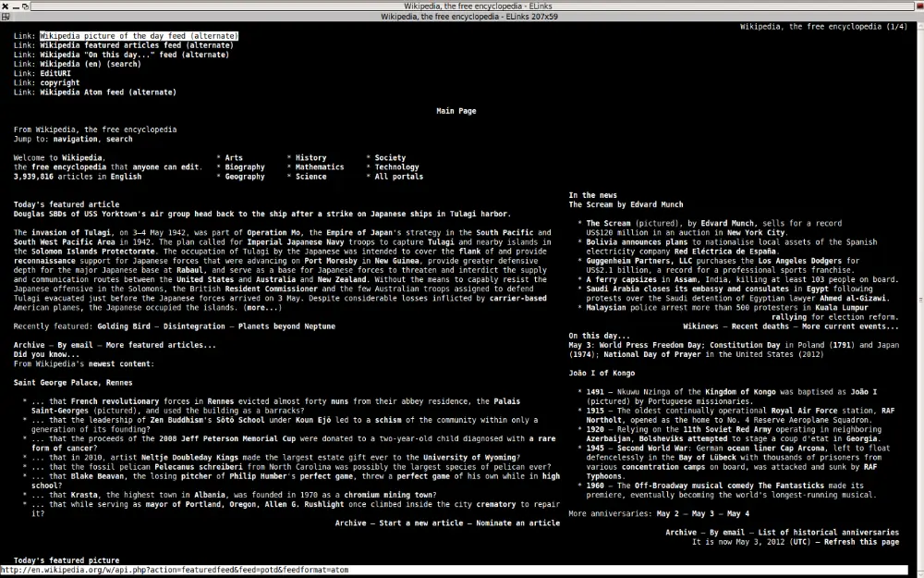Click the URL status bar at the bottom
This screenshot has height=578, width=924.
click(455, 571)
